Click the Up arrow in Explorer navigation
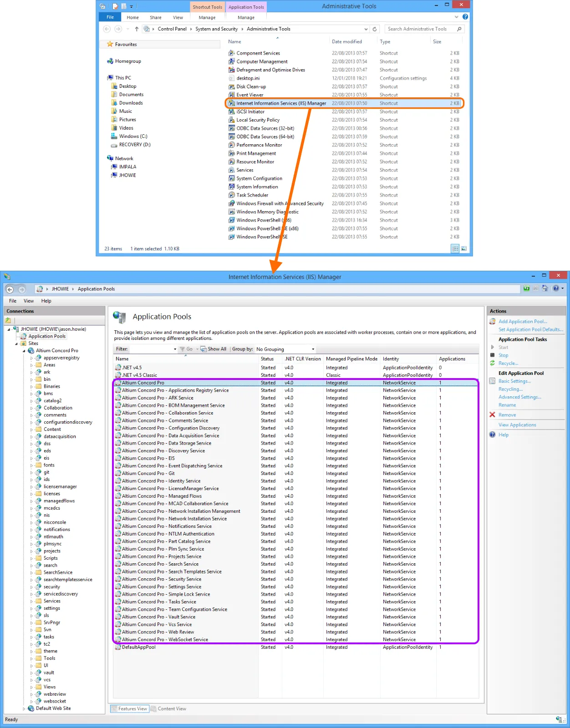The image size is (570, 728). 136,29
